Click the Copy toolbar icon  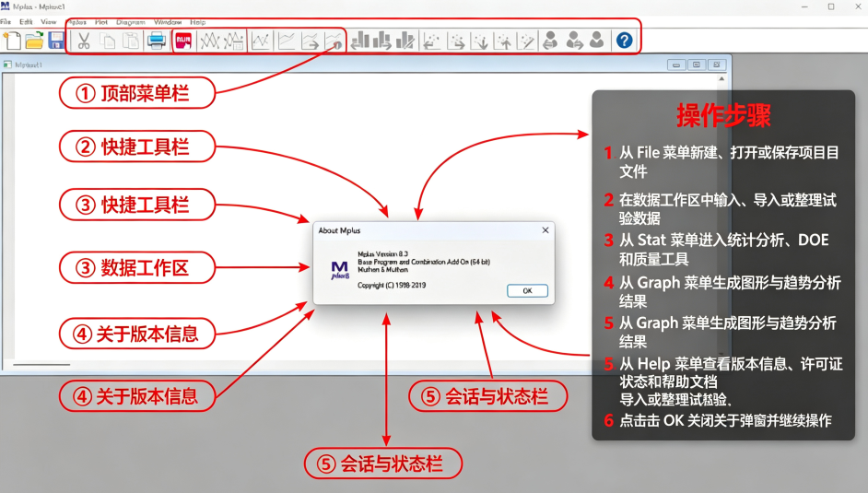click(108, 41)
